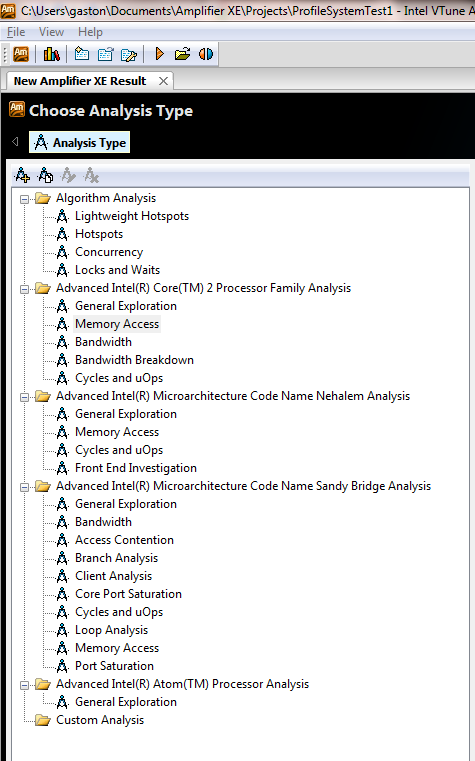This screenshot has height=761, width=475.
Task: Collapse the Algorithm Analysis folder
Action: [x=24, y=199]
